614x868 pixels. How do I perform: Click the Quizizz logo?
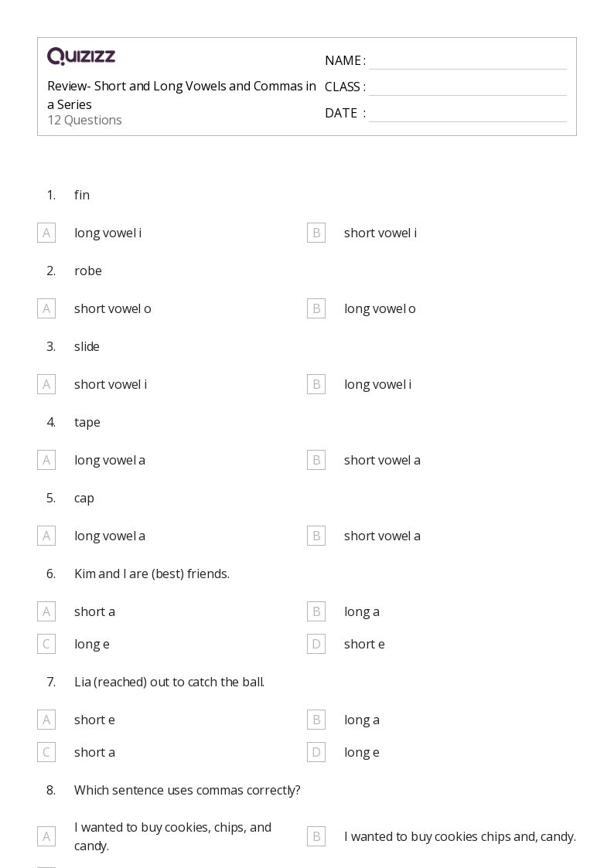click(x=81, y=56)
